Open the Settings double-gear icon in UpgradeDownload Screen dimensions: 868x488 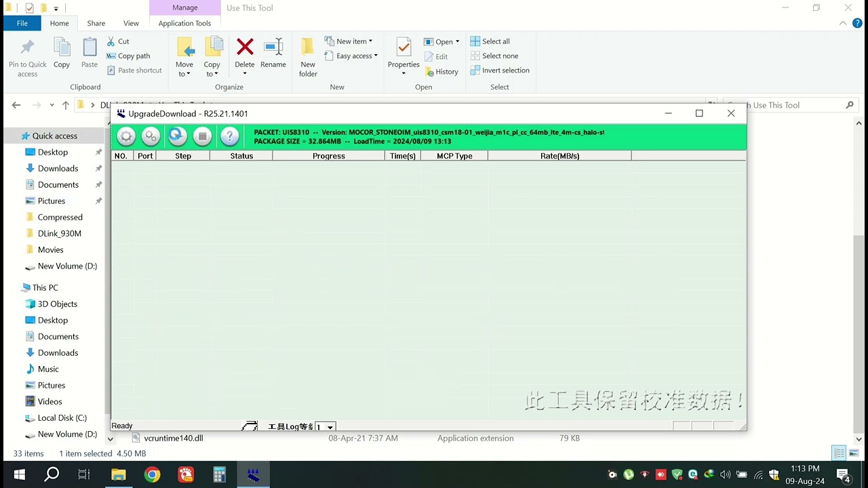(151, 136)
